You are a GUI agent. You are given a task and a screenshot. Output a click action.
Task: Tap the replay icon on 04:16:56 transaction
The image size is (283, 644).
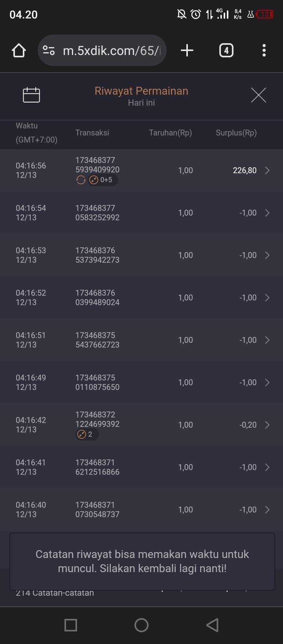click(x=81, y=180)
